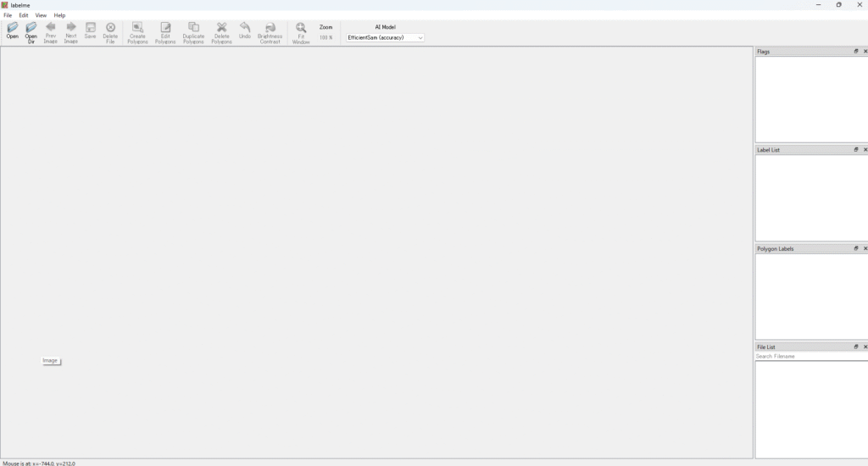Go to Prev Image
Screen dimensions: 868x466
click(51, 28)
